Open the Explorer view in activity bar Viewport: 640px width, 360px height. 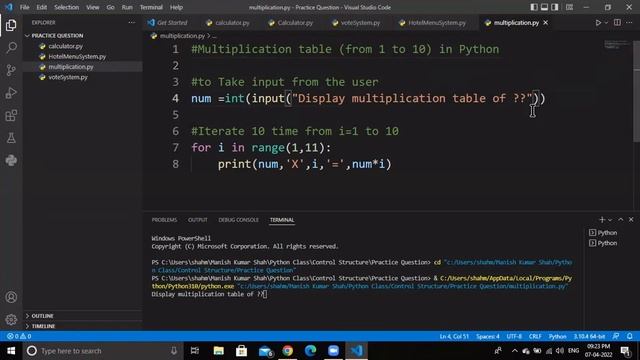point(11,25)
